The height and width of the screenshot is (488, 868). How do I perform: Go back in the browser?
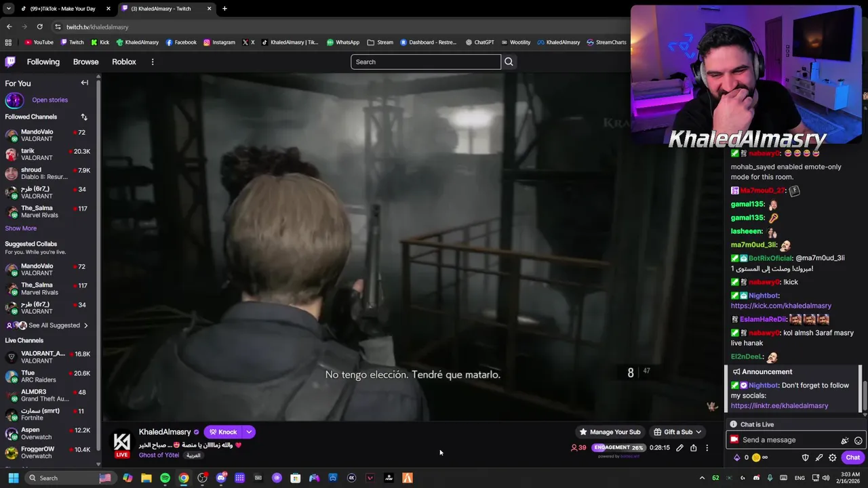[x=9, y=26]
